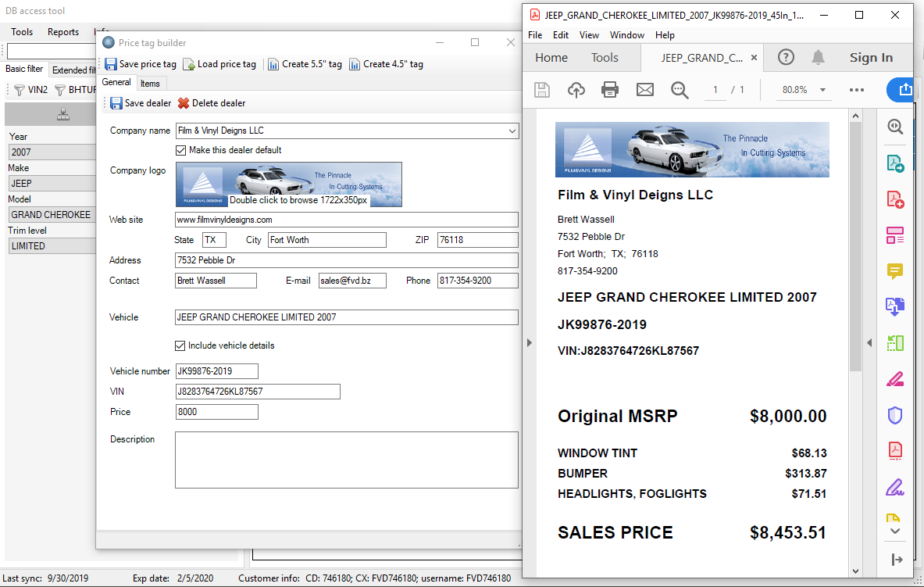Screen dimensions: 924x587
Task: Expand the Company name dropdown
Action: (512, 131)
